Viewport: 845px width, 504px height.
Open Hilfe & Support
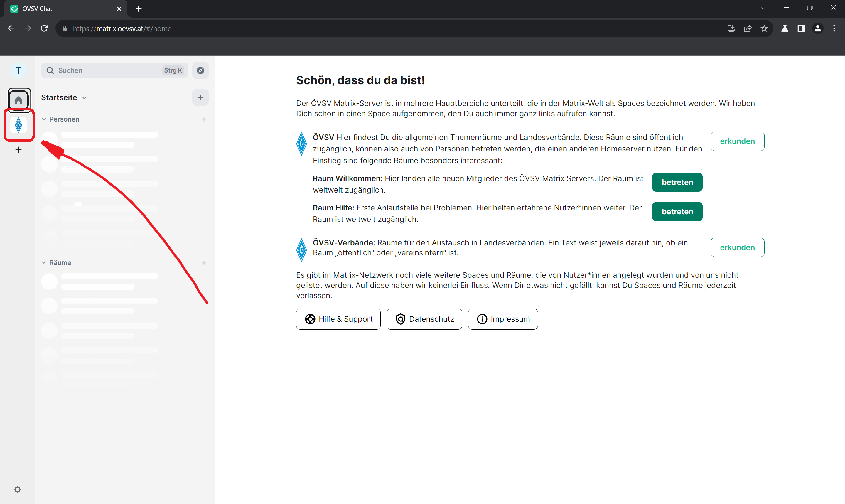tap(338, 319)
